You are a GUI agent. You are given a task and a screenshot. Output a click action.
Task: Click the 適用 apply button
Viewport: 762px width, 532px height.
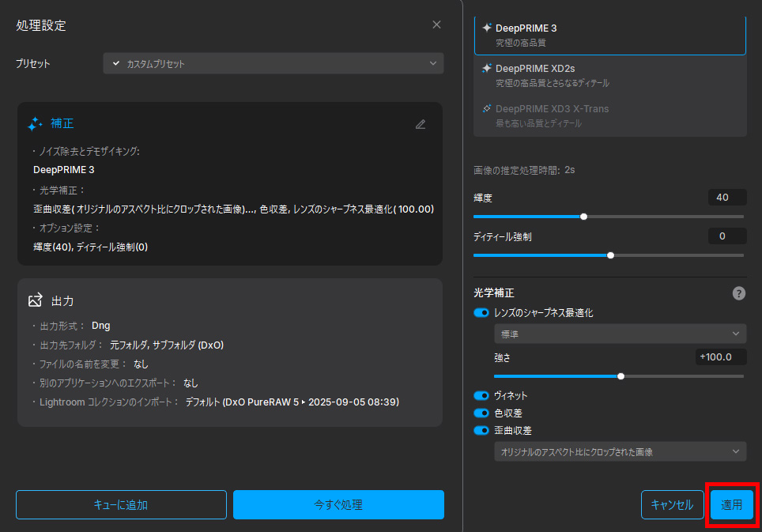pyautogui.click(x=731, y=505)
